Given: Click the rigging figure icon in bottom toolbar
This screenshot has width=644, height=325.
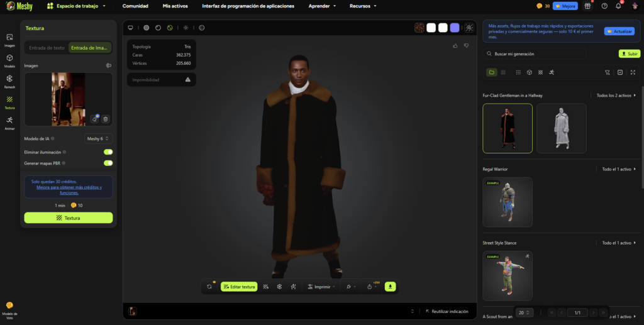Looking at the screenshot, I should [293, 287].
